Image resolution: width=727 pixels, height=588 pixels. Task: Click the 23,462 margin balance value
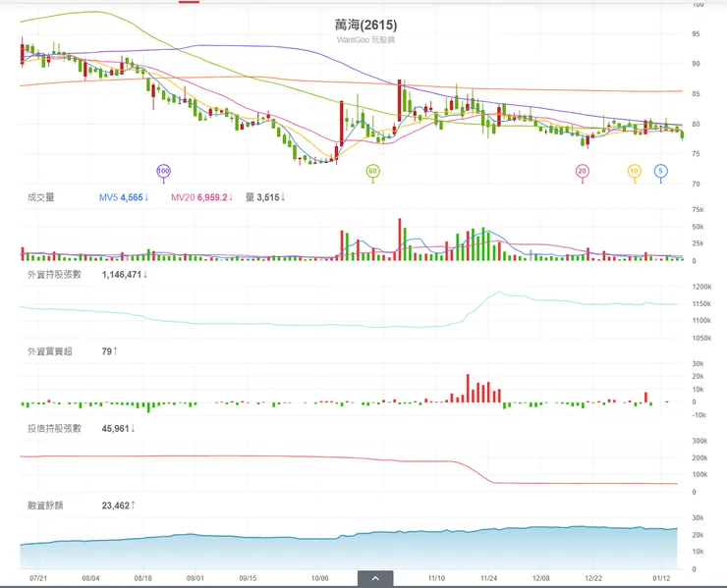pos(118,506)
